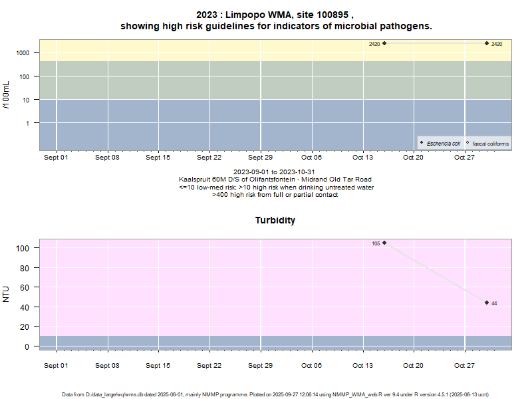
Task: Click the 80 tick label on the turbidity axis
Action: pos(27,268)
